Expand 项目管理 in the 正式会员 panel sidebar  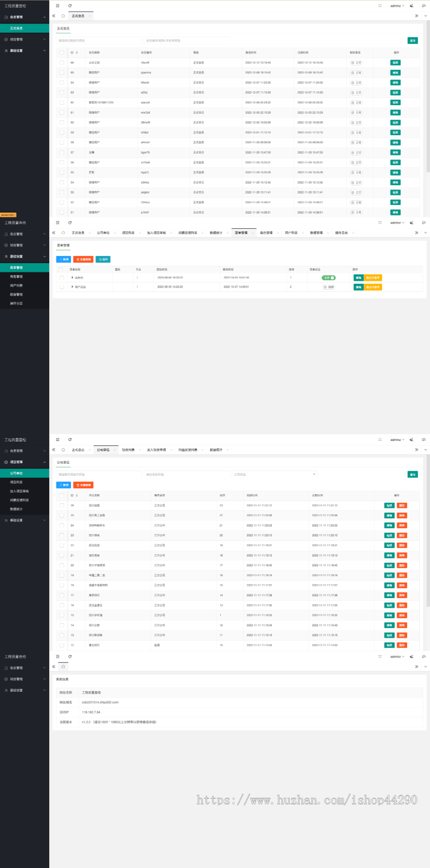[24, 39]
